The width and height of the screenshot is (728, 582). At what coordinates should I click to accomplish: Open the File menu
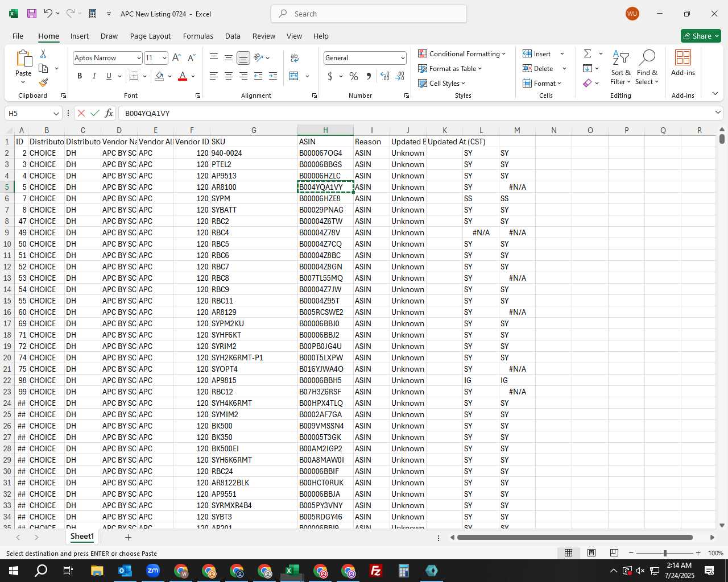point(18,36)
